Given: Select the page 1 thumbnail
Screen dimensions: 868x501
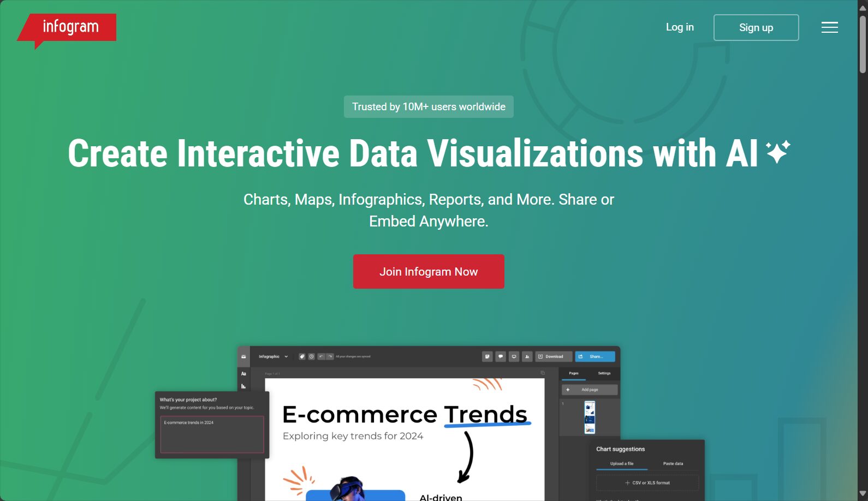Looking at the screenshot, I should tap(590, 417).
